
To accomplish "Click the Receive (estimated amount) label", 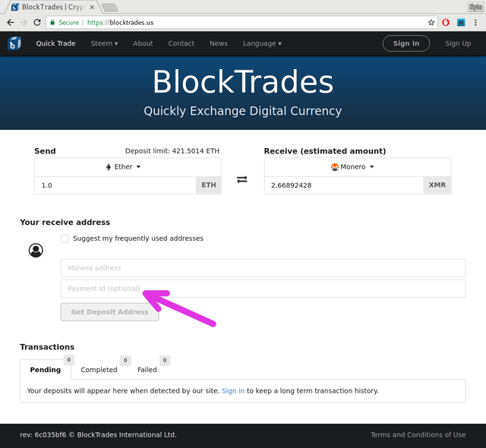I will point(325,151).
